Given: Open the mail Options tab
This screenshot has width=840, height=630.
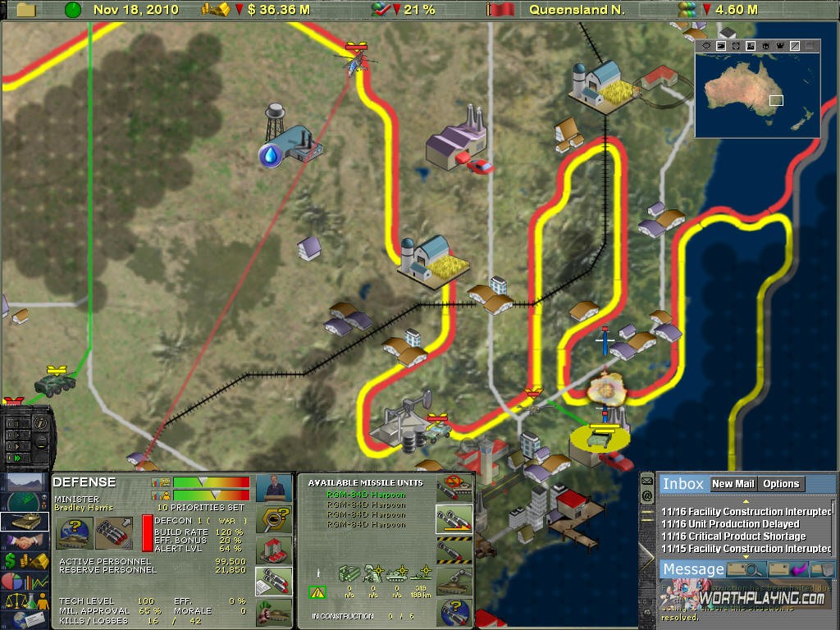Looking at the screenshot, I should (781, 484).
